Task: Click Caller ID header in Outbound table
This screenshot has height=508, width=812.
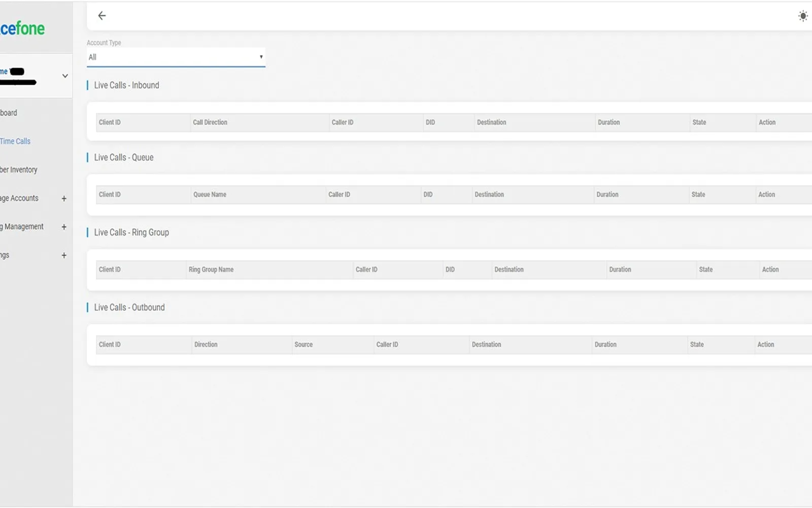Action: 387,344
